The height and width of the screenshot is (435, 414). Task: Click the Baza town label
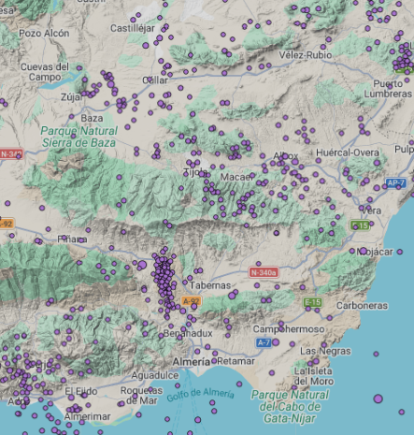(x=92, y=118)
